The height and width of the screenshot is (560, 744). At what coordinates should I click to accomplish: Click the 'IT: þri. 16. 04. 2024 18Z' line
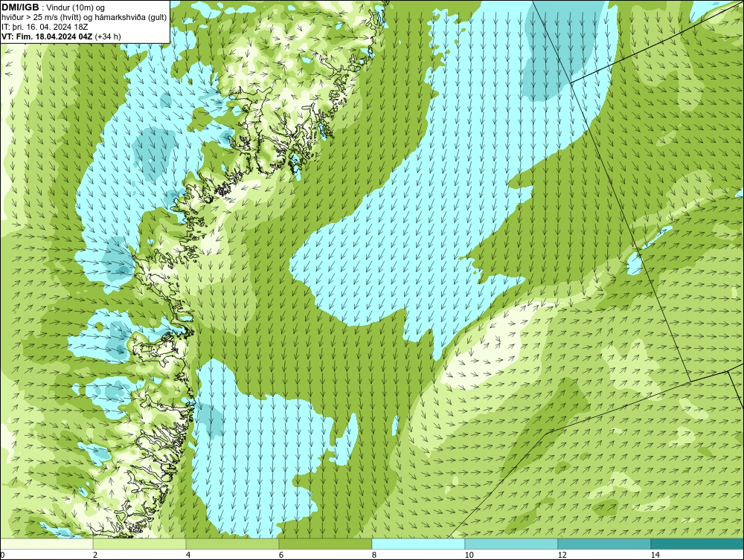click(x=45, y=27)
